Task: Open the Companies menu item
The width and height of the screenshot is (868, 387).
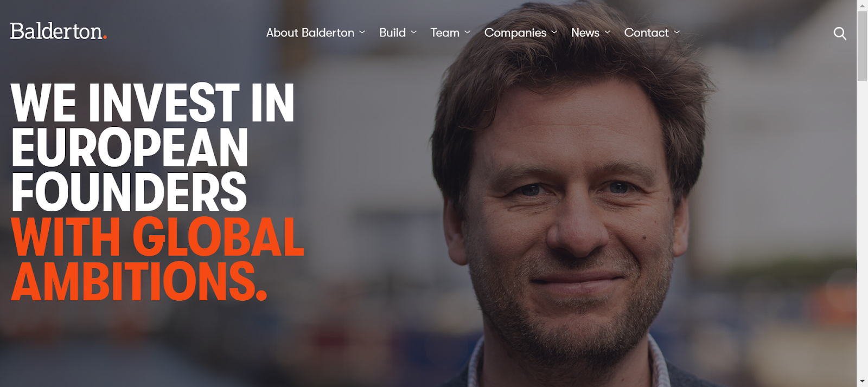Action: (x=515, y=33)
